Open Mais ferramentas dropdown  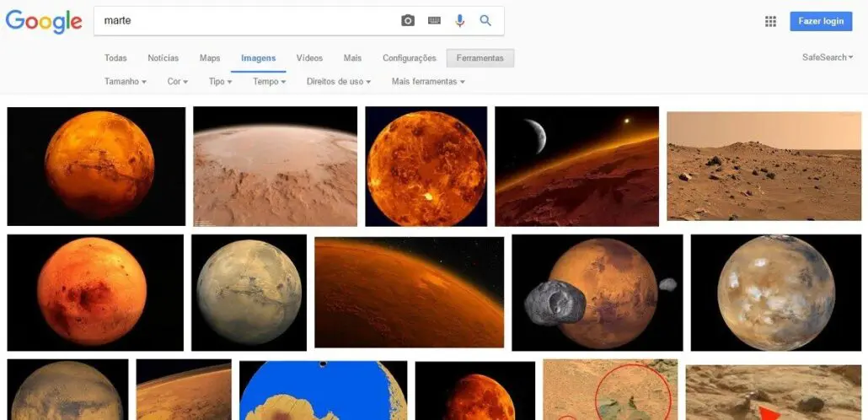pyautogui.click(x=428, y=82)
